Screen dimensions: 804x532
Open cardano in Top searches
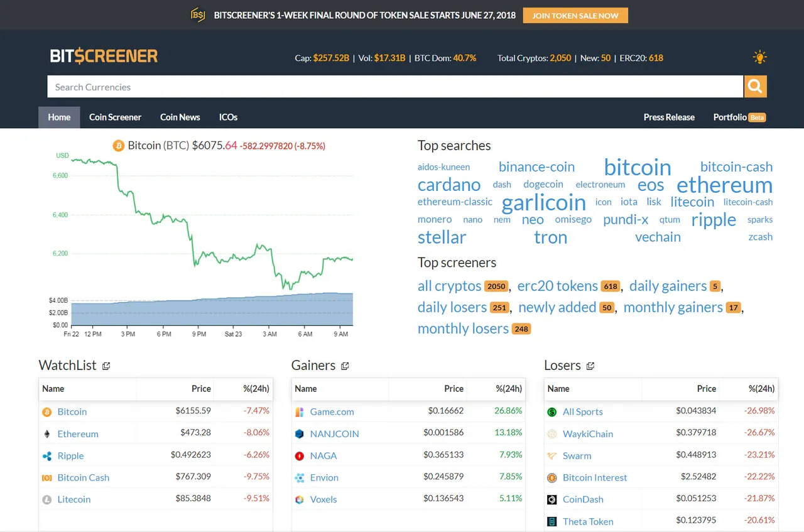[449, 185]
